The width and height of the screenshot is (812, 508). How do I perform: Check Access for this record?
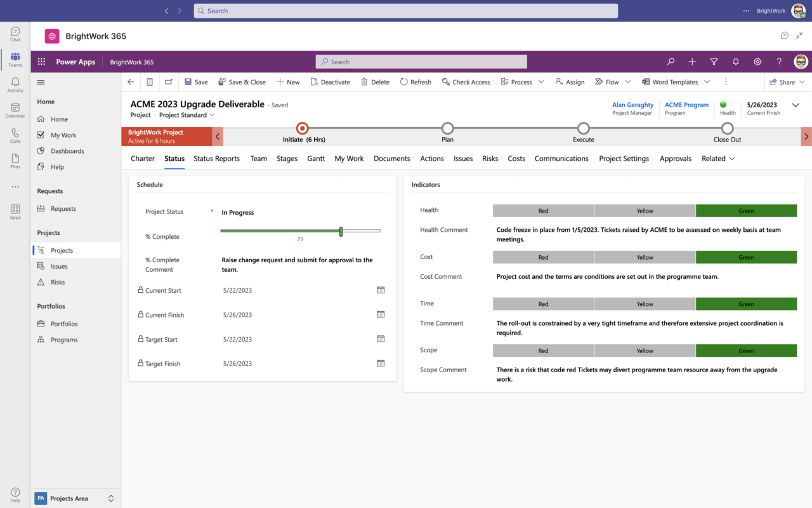click(466, 82)
